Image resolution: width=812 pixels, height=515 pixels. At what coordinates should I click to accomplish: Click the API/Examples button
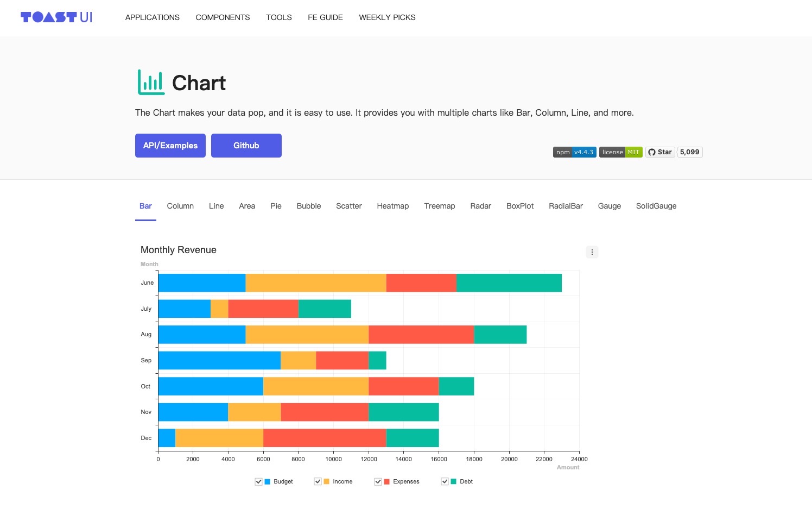(x=170, y=146)
